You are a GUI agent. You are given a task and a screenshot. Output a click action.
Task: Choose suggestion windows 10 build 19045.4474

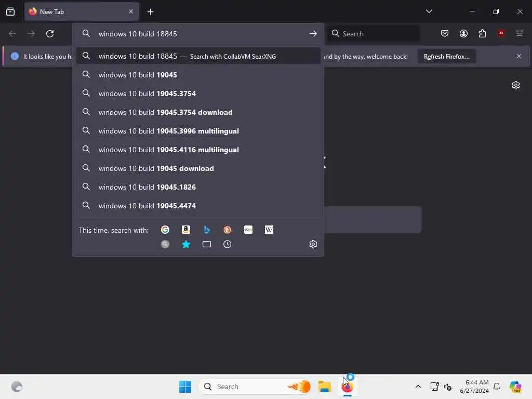click(198, 206)
